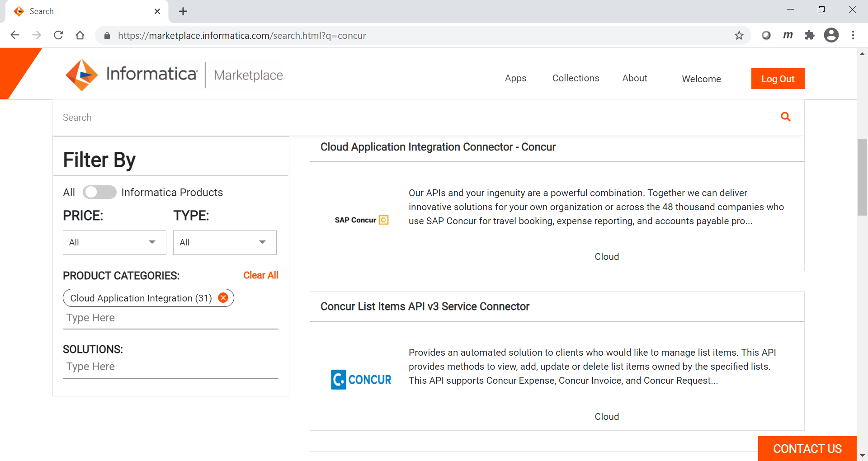Screen dimensions: 868x461
Task: Click the browser address bar URL
Action: click(242, 36)
